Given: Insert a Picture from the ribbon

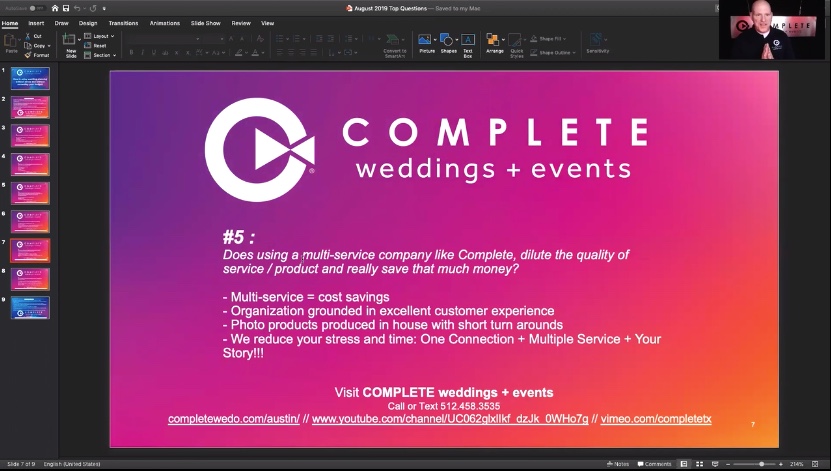Looking at the screenshot, I should [x=427, y=45].
